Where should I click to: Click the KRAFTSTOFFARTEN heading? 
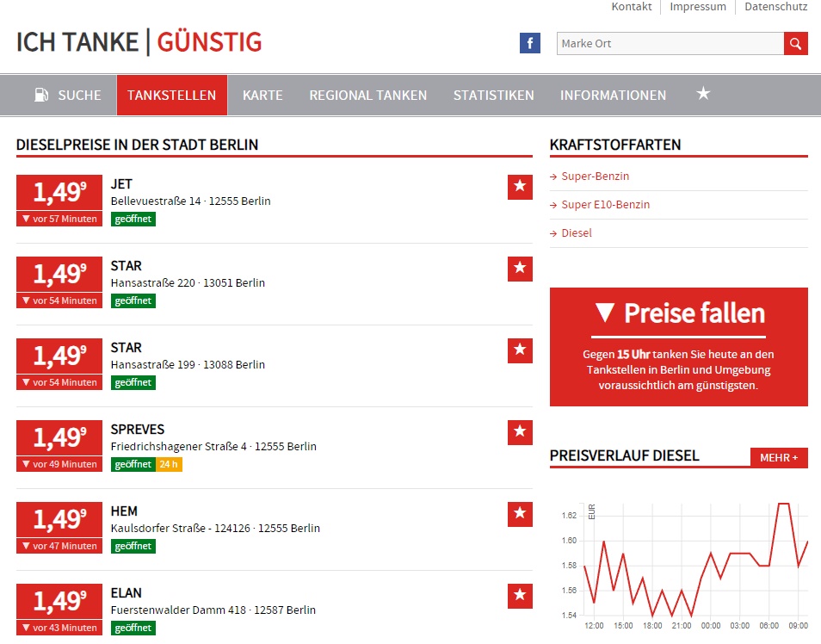[615, 145]
